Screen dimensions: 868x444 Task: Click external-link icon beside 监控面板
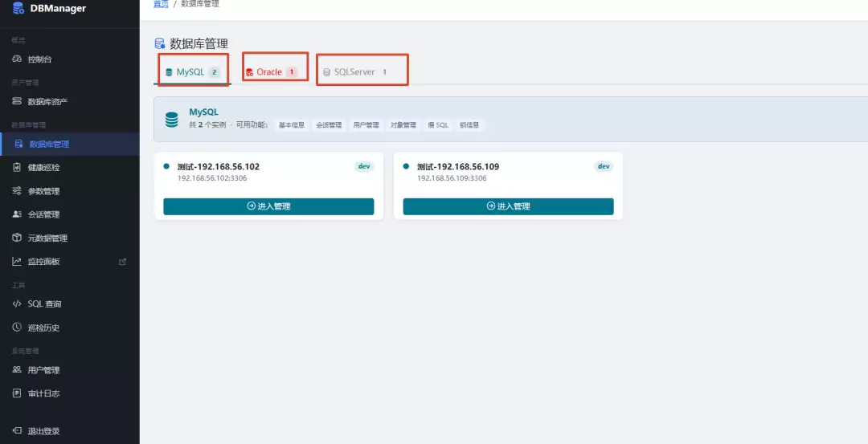[123, 262]
